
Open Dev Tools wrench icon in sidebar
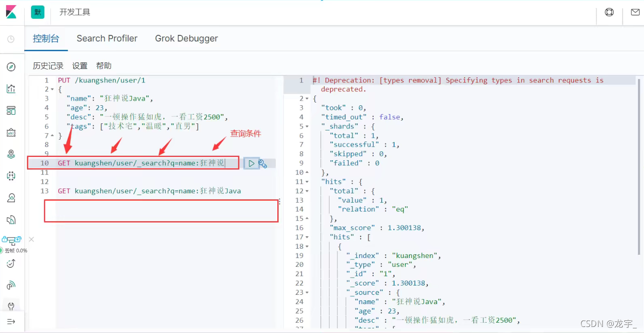click(x=11, y=306)
